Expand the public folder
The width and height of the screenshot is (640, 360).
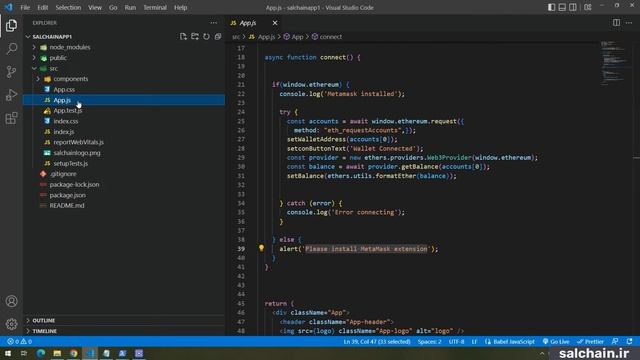[x=58, y=58]
